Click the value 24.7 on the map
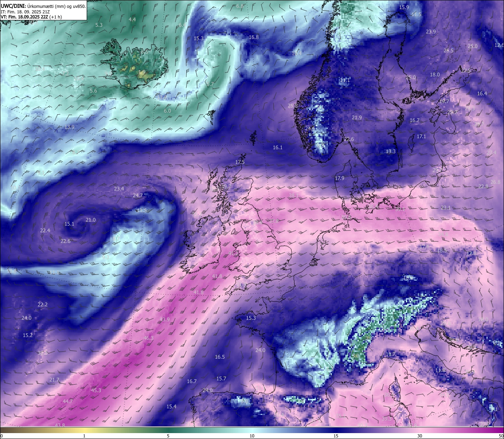 (x=138, y=195)
